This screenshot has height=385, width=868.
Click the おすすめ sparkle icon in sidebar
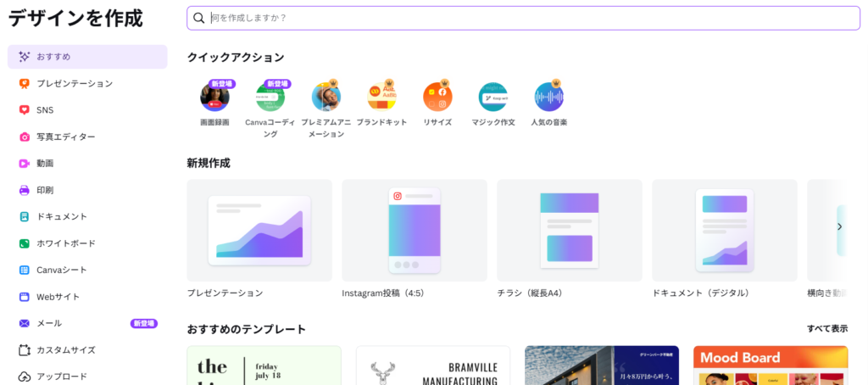(x=24, y=57)
